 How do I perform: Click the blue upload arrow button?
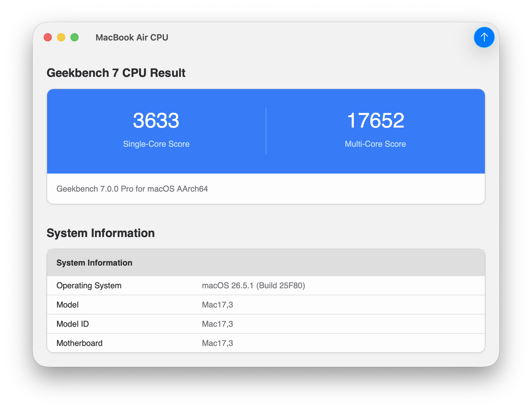[x=484, y=37]
